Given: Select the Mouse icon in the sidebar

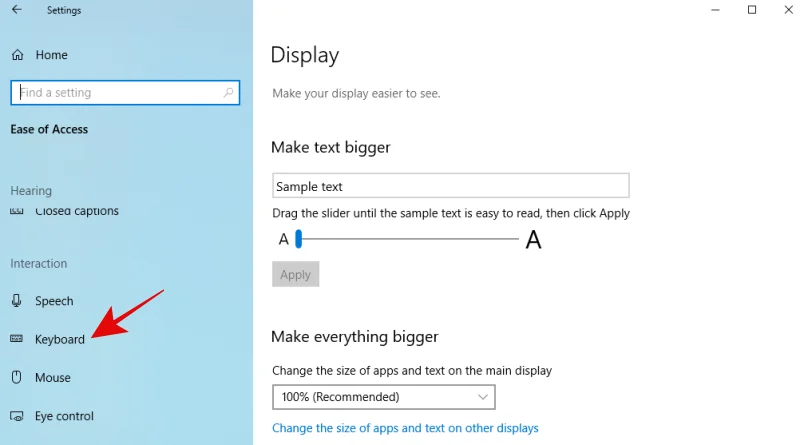Looking at the screenshot, I should (17, 377).
